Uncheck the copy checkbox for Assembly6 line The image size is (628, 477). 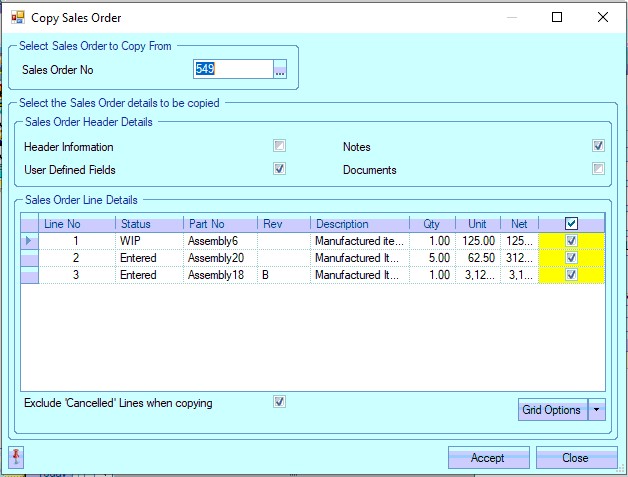click(x=571, y=241)
